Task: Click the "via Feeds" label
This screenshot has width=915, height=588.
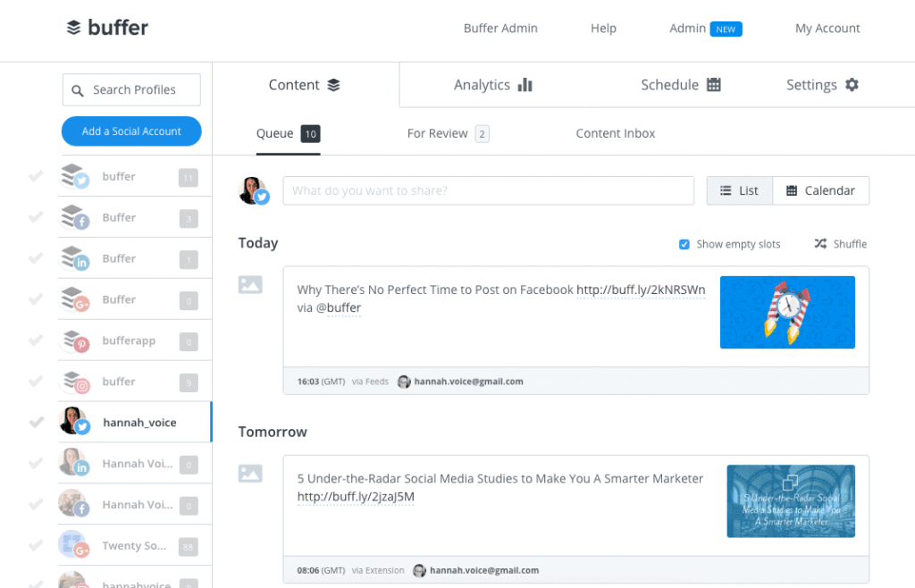Action: (x=370, y=382)
